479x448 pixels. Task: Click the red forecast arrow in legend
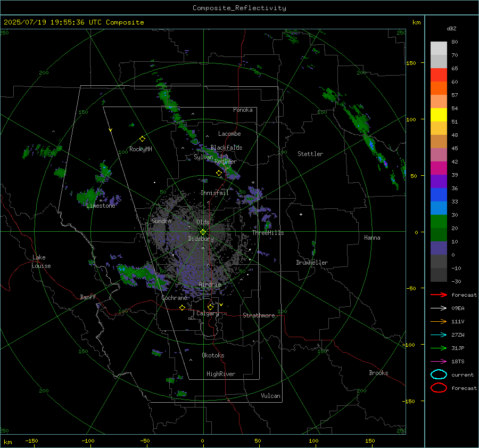click(439, 295)
